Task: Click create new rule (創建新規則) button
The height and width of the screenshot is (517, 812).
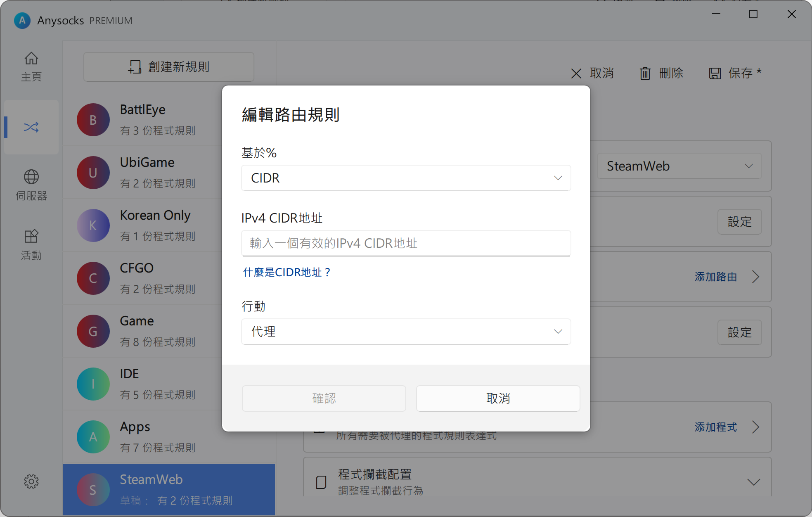Action: [168, 67]
